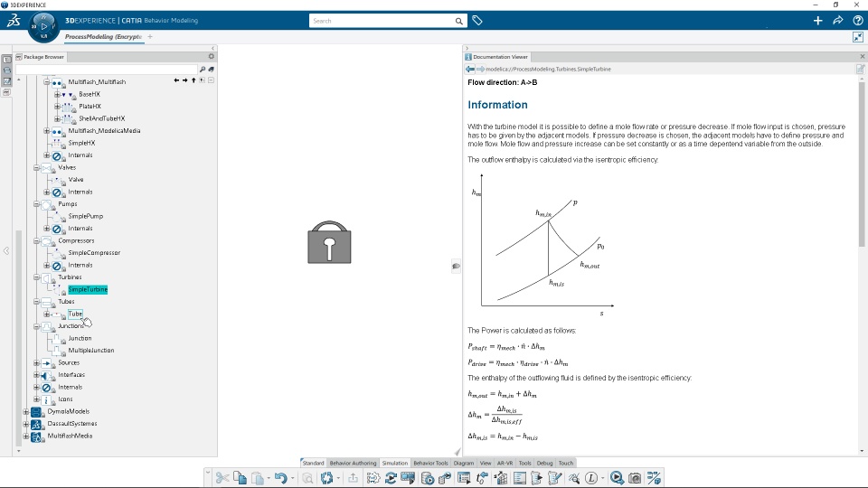This screenshot has height=488, width=868.
Task: Click the Cut scissors icon
Action: 222,477
